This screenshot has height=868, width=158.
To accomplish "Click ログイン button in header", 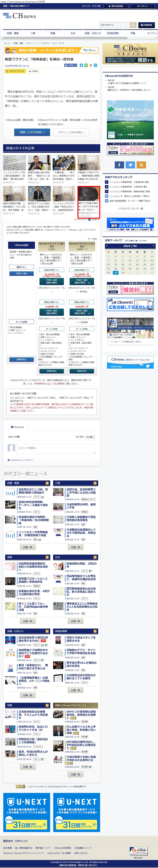I will 143,6.
